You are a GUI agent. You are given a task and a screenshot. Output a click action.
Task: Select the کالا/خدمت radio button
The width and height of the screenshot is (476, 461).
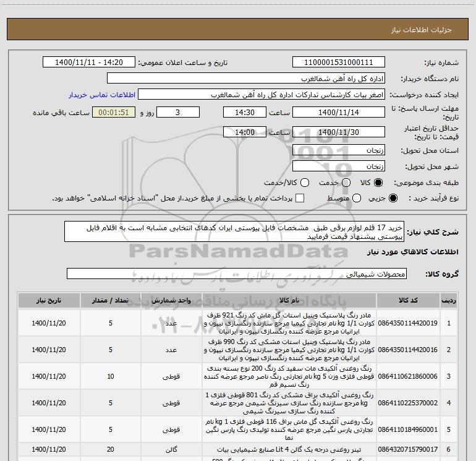click(x=305, y=183)
